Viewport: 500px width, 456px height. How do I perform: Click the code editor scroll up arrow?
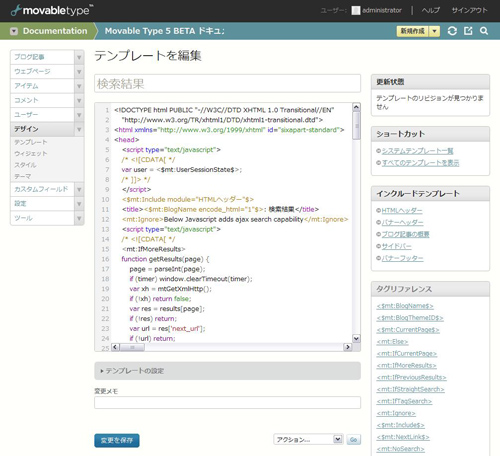point(356,107)
